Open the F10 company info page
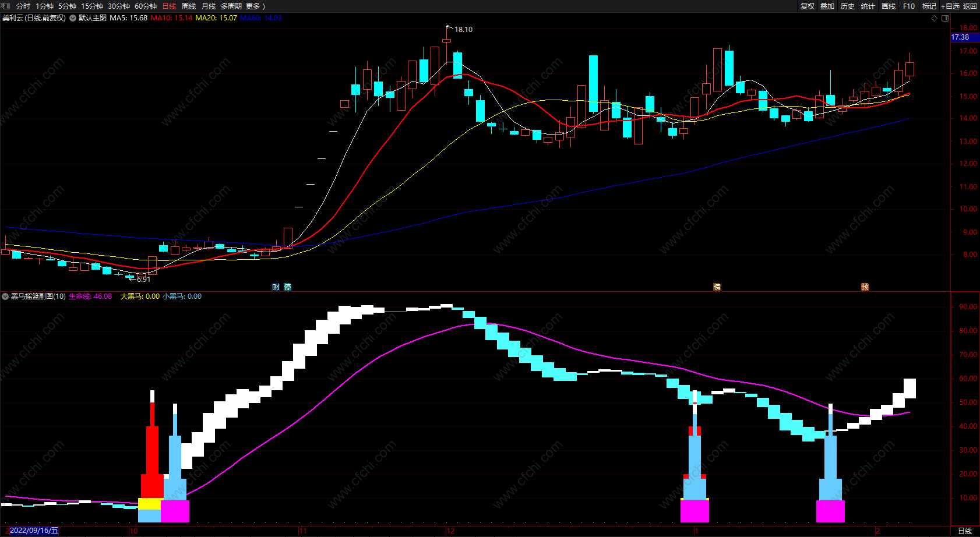Screen dimensions: 980x537 click(909, 6)
